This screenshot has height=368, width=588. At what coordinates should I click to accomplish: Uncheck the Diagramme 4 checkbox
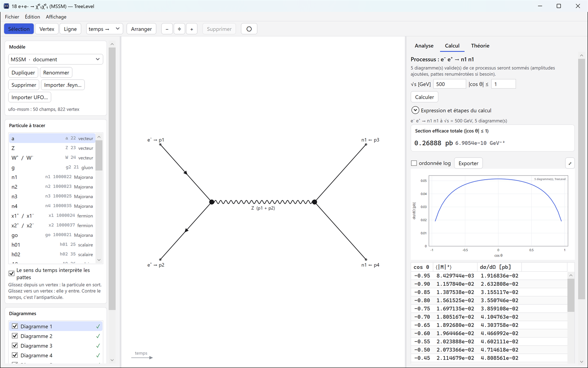point(15,355)
